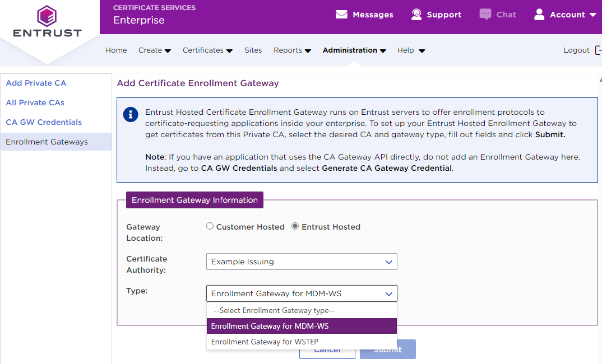Screen dimensions: 602x364
Task: Expand the Administration menu
Action: click(354, 50)
